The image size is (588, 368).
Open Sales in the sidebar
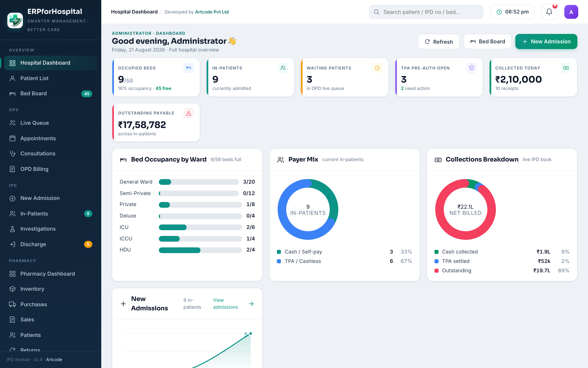click(51, 320)
